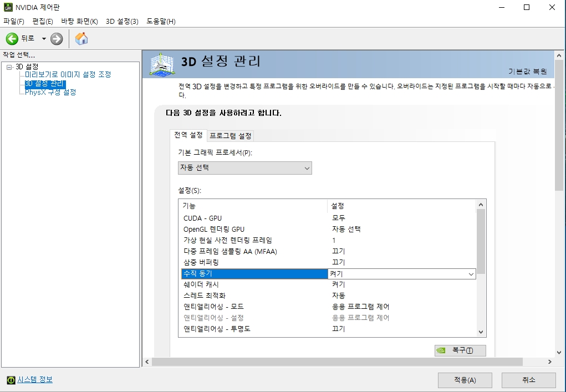Click settings list scroll up arrow
This screenshot has width=566, height=392.
click(481, 205)
